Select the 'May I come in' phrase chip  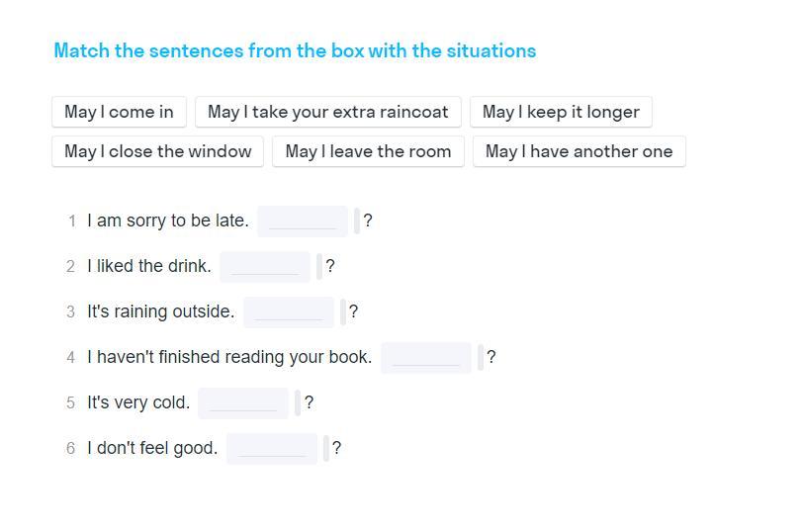(119, 112)
